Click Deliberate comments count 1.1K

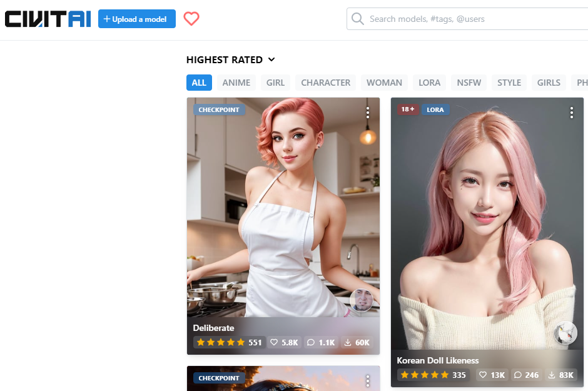point(321,342)
